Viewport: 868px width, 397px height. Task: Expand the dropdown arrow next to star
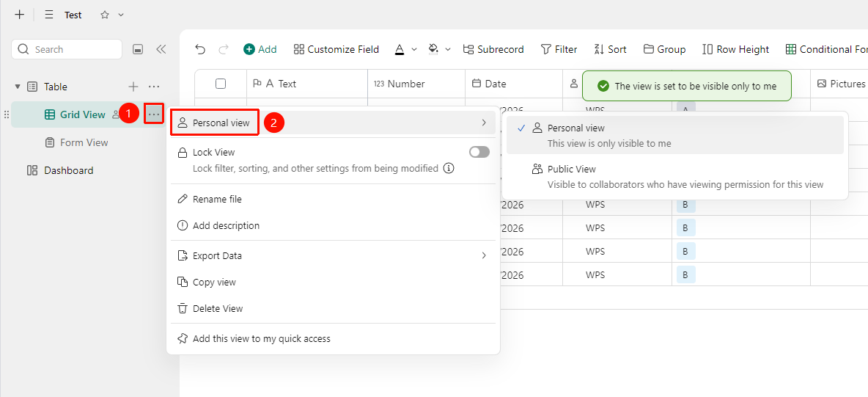[x=121, y=15]
